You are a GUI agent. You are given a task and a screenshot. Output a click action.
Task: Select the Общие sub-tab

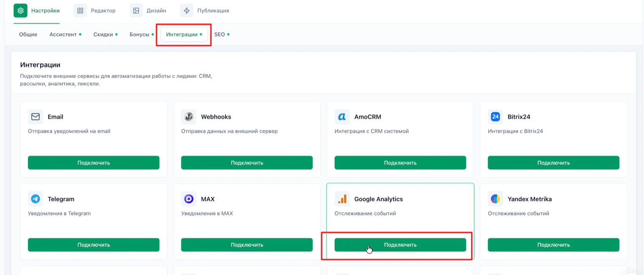coord(28,34)
